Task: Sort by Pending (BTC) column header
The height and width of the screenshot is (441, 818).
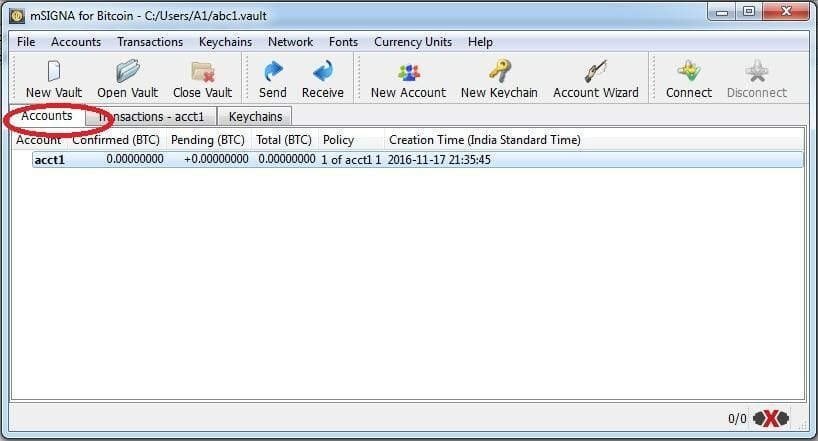Action: [x=208, y=140]
